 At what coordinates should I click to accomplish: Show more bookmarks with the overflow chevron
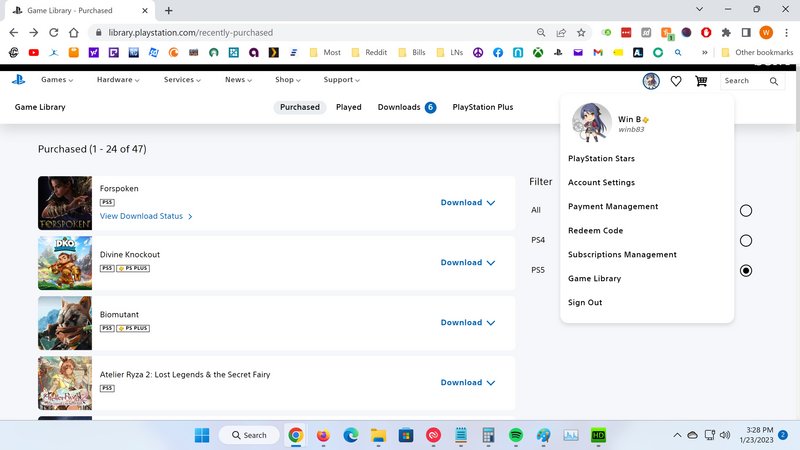tap(705, 52)
